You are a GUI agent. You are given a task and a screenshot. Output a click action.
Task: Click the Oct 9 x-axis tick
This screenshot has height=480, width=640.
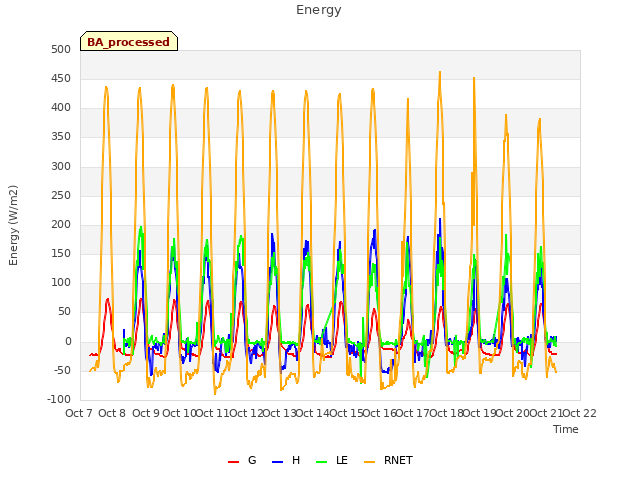click(x=146, y=413)
